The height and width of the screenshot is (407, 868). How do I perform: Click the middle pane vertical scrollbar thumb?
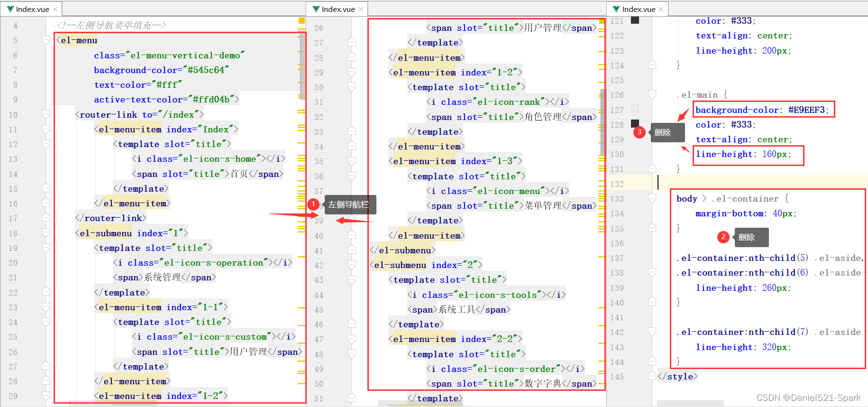[x=603, y=122]
